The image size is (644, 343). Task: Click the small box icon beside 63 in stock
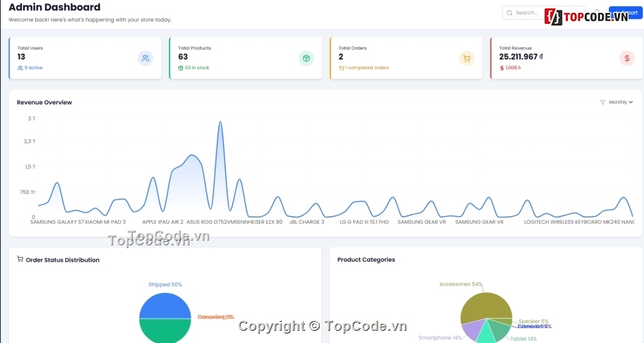point(181,68)
